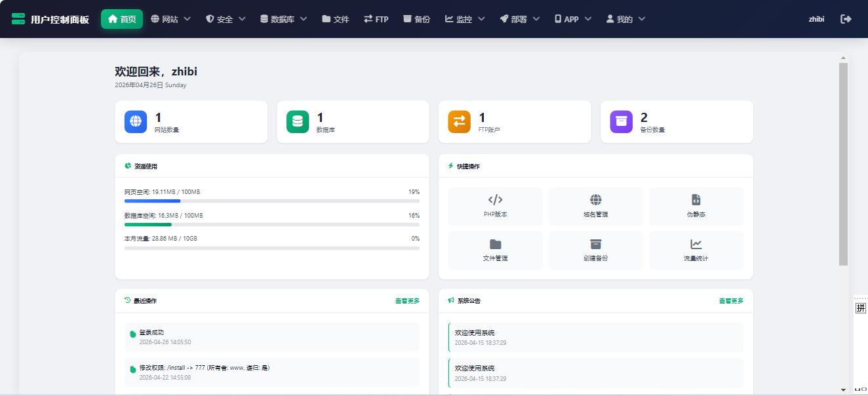
Task: Click the folder icon above 文件管理
Action: 496,244
